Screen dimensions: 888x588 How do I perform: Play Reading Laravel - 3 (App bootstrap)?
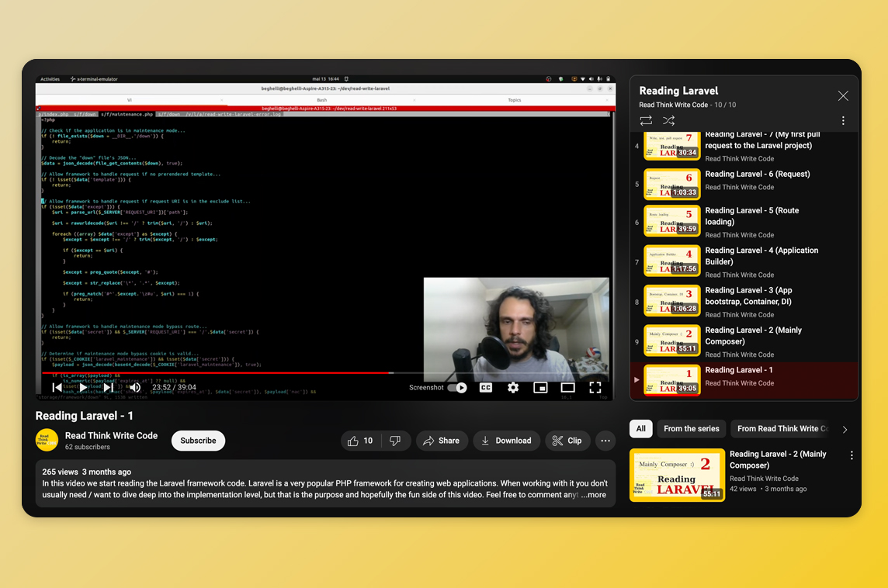point(744,302)
